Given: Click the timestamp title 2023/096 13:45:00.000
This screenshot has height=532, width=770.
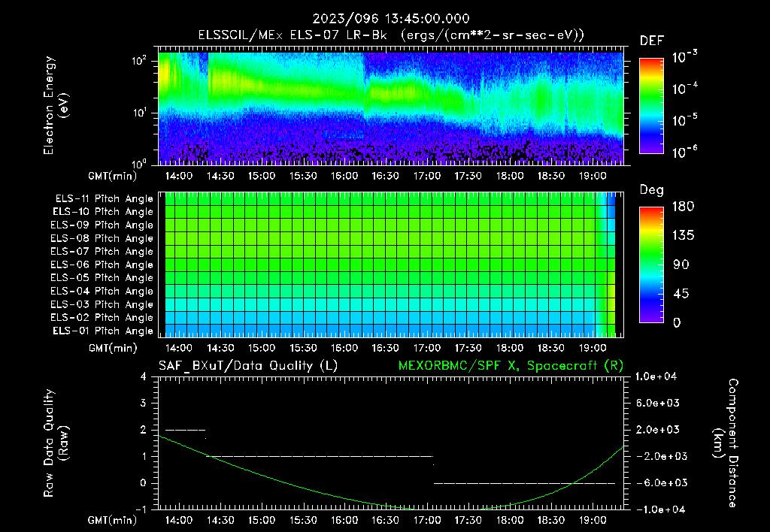Looking at the screenshot, I should (391, 19).
